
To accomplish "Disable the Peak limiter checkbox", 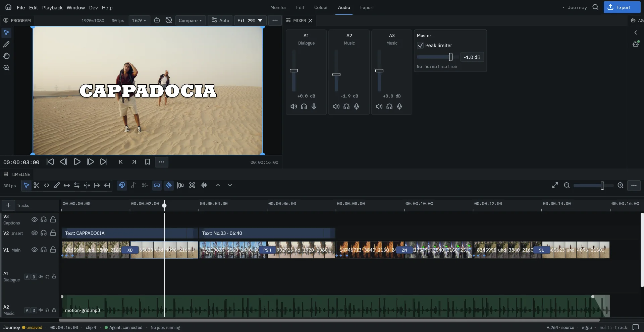I will (420, 45).
